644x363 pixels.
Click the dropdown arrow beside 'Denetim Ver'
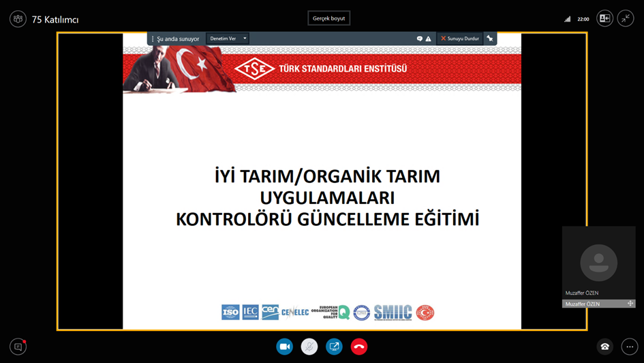coord(245,39)
